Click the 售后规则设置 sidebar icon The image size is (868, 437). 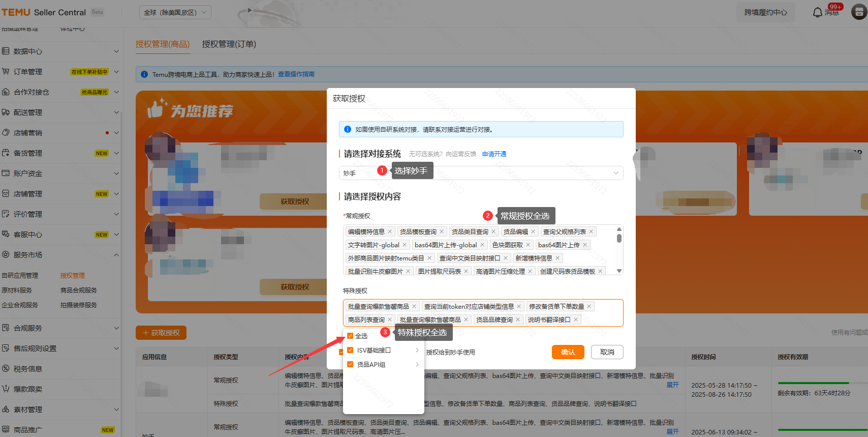[x=6, y=348]
